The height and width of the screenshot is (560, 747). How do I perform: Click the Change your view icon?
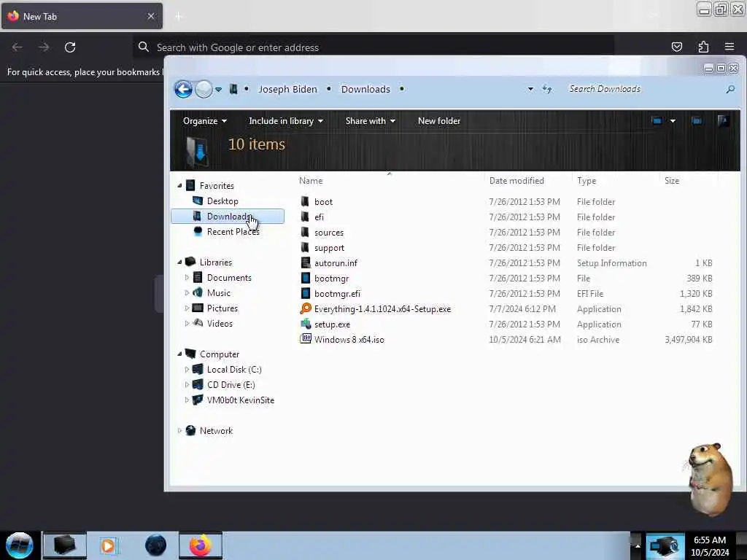[657, 121]
